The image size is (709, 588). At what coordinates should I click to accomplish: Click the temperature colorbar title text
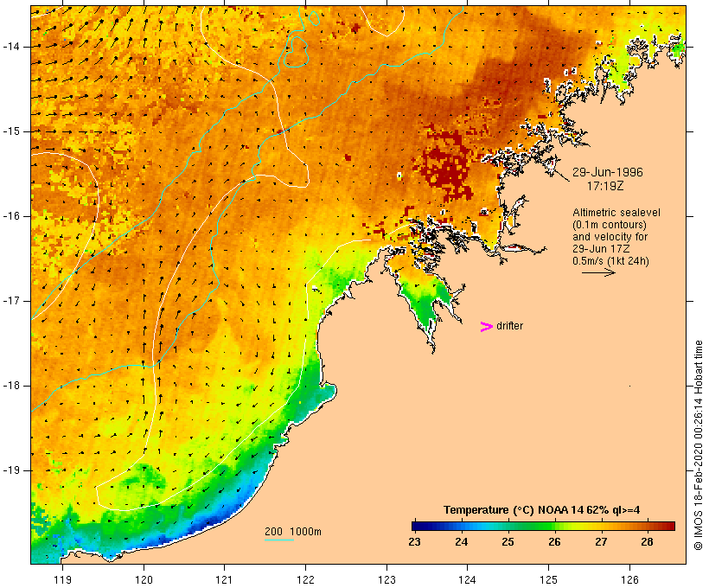click(x=542, y=510)
